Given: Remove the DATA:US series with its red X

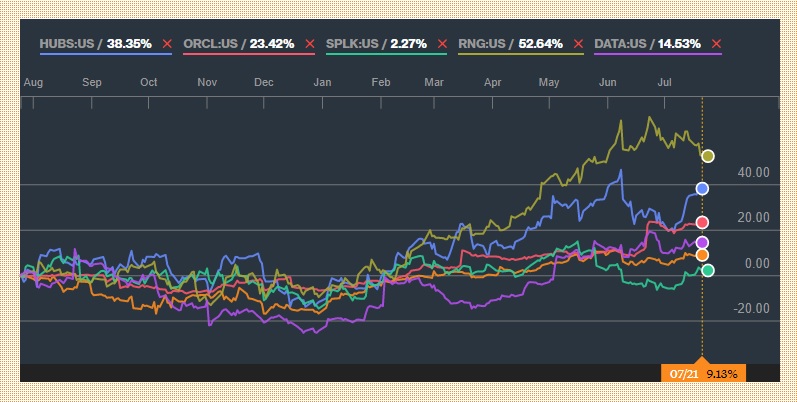Looking at the screenshot, I should (x=716, y=44).
